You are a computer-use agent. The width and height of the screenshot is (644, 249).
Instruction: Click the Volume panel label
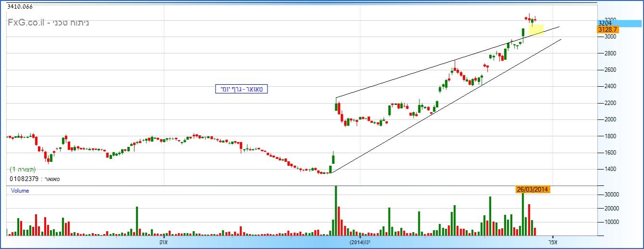coord(20,191)
